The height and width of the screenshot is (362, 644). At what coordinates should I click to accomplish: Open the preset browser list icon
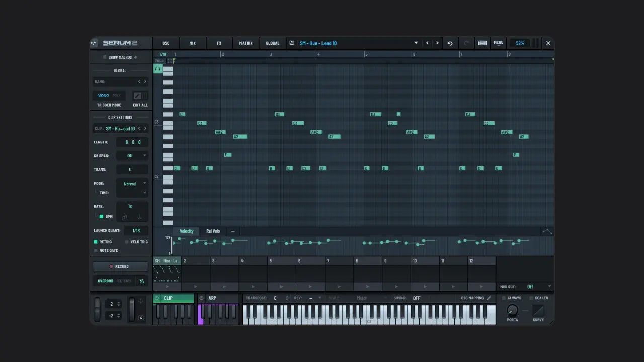pos(482,43)
